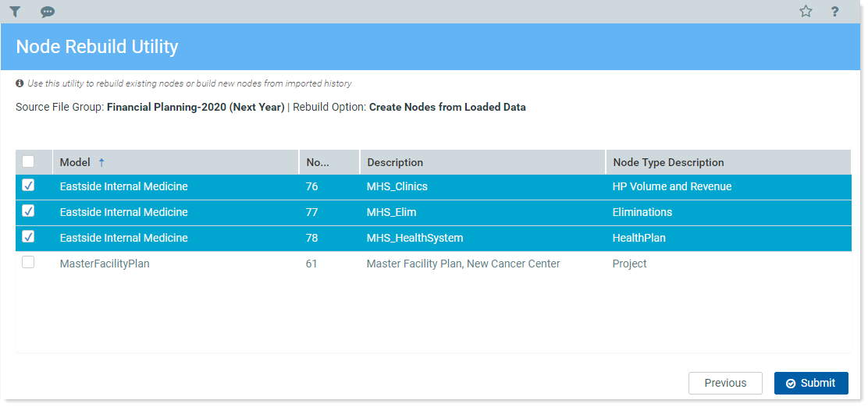Click the truncated No... column header
Image resolution: width=868 pixels, height=407 pixels.
[x=318, y=163]
